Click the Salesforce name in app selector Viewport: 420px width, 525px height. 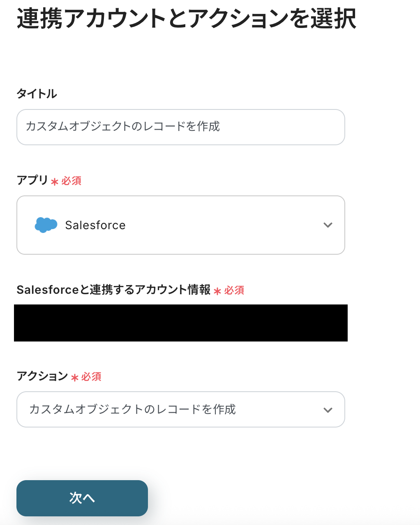[x=95, y=225]
